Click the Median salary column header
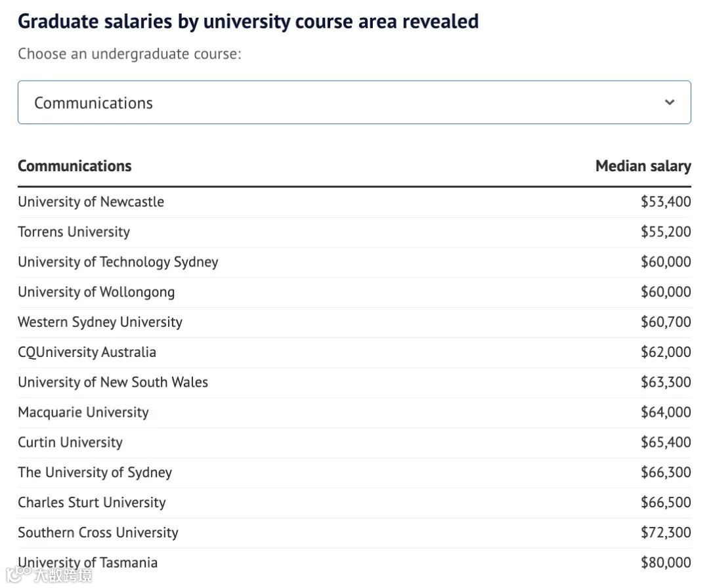The height and width of the screenshot is (588, 709). coord(643,166)
